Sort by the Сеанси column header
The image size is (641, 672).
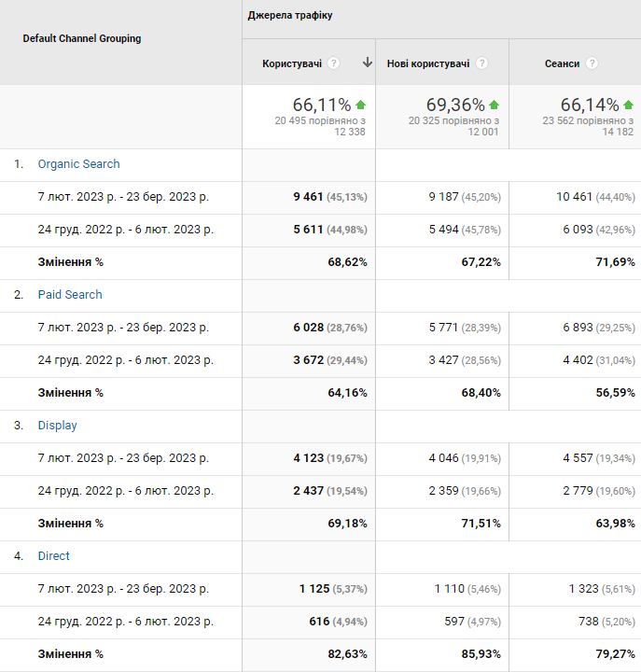(562, 63)
